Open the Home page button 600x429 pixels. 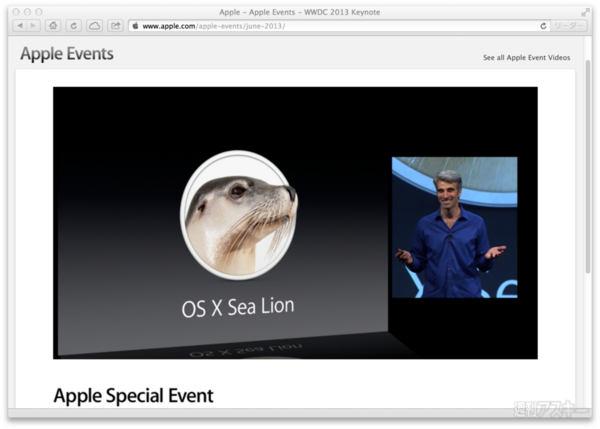tap(53, 26)
